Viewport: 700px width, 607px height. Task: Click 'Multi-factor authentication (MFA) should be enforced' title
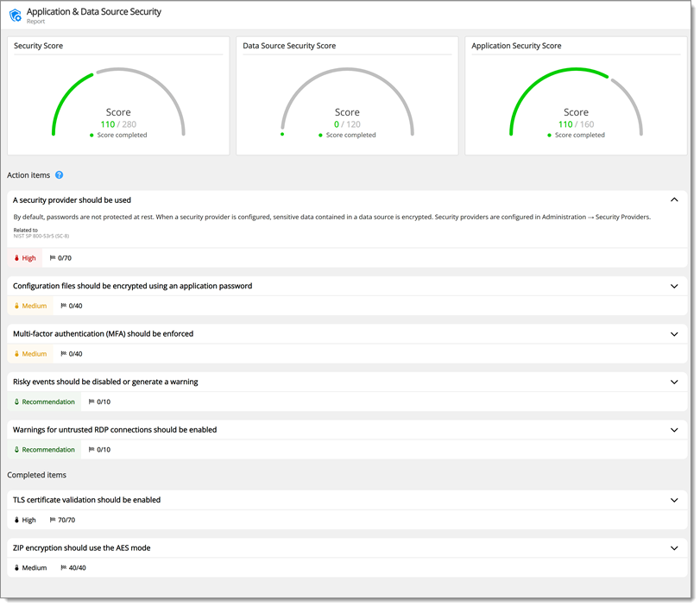[103, 333]
